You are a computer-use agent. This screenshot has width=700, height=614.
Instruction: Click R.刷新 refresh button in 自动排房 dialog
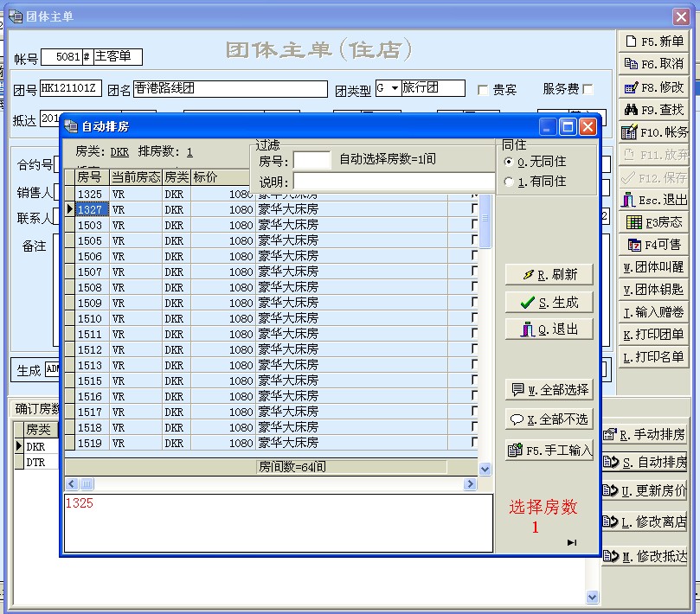click(549, 275)
